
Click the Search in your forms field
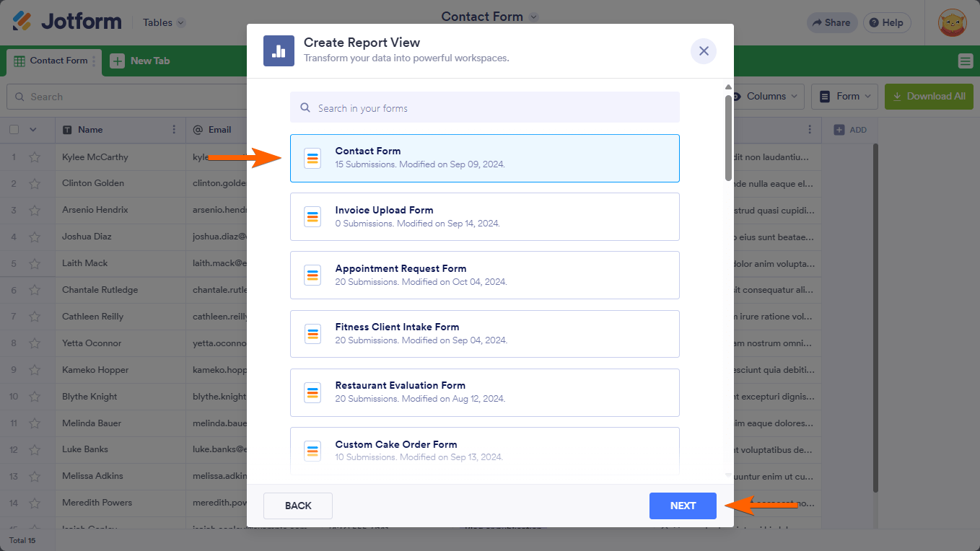pos(484,108)
